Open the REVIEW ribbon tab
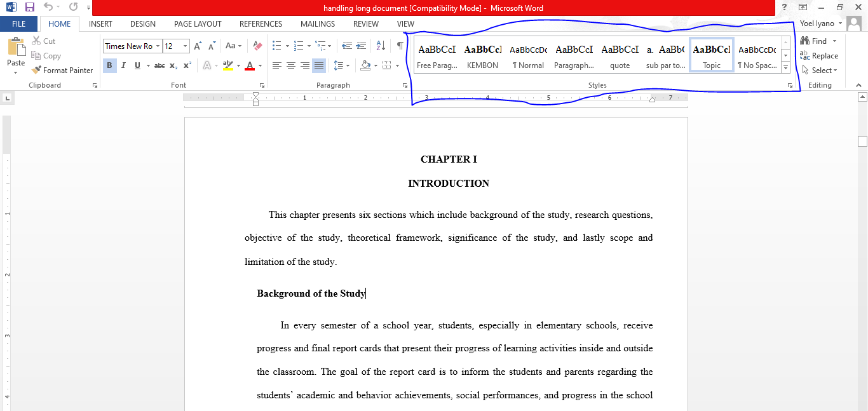 [365, 24]
